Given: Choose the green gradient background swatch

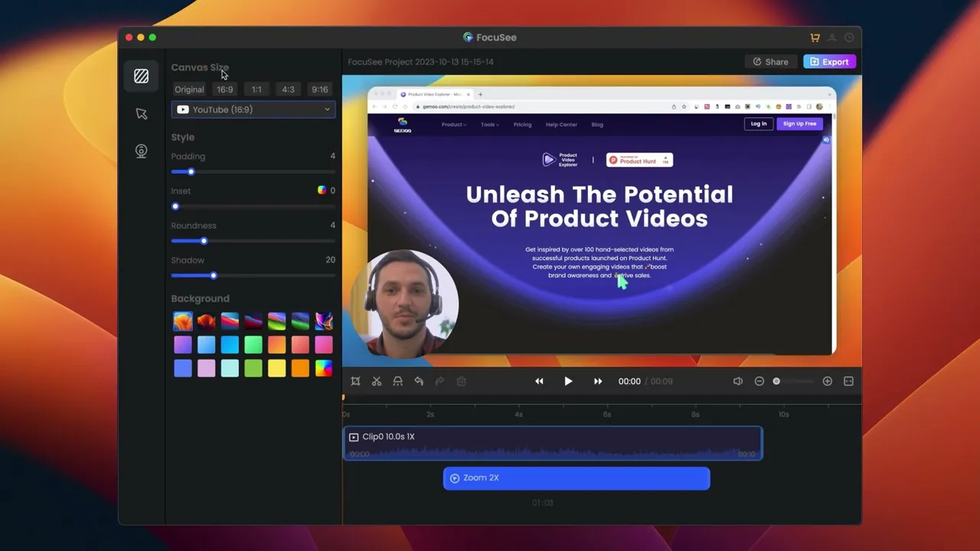Looking at the screenshot, I should 253,345.
